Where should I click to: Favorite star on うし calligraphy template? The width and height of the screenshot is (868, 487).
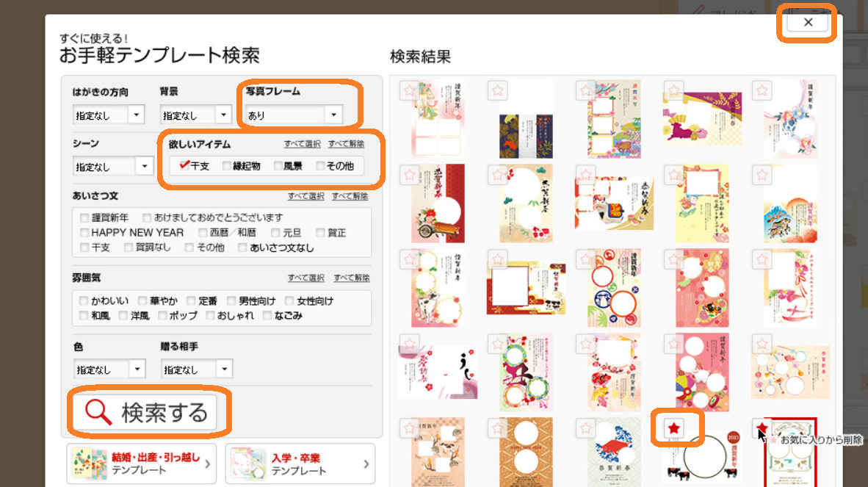pyautogui.click(x=409, y=344)
